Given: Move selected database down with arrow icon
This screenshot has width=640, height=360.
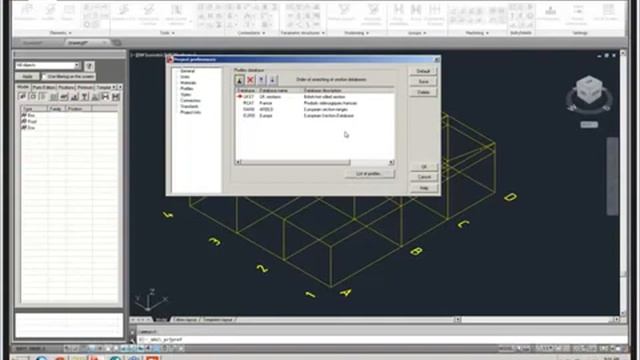Looking at the screenshot, I should (x=272, y=80).
